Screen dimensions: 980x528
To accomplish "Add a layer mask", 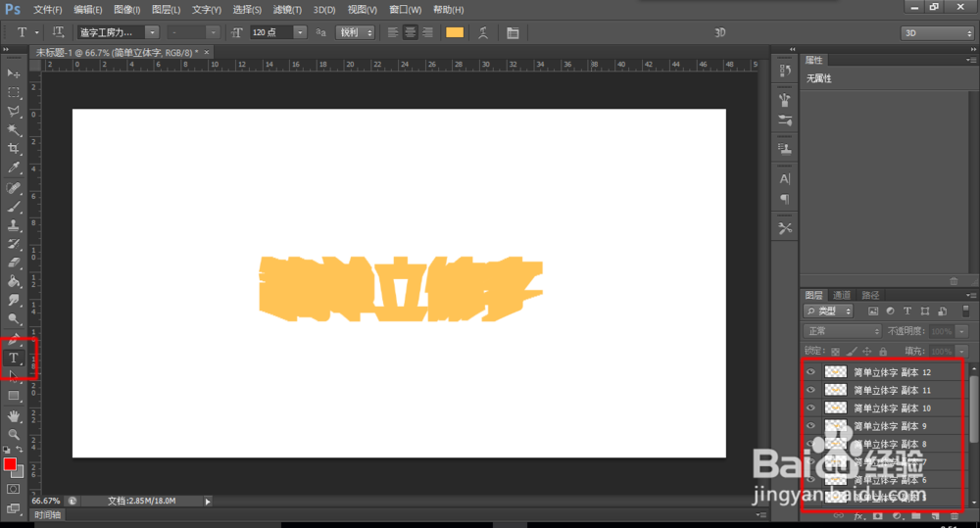I will 878,516.
